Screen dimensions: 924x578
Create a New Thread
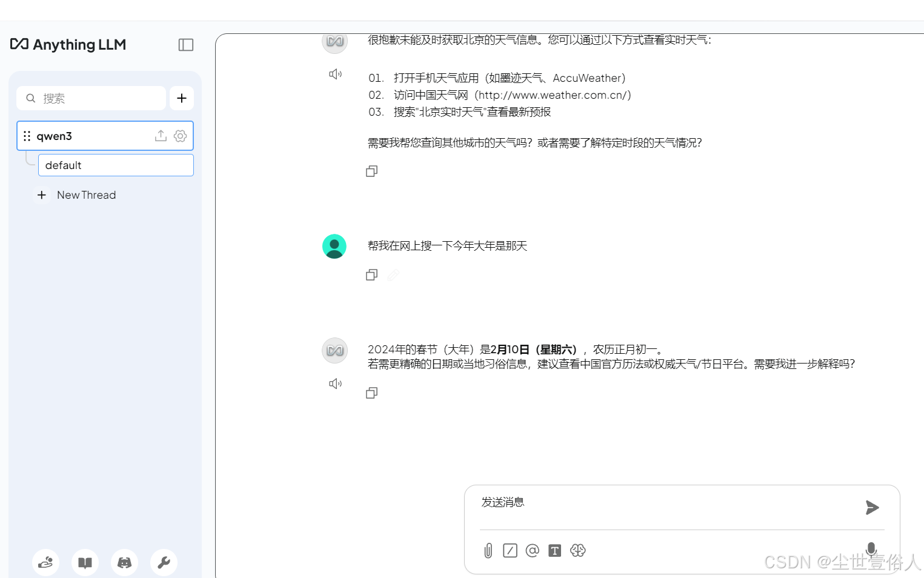(86, 195)
